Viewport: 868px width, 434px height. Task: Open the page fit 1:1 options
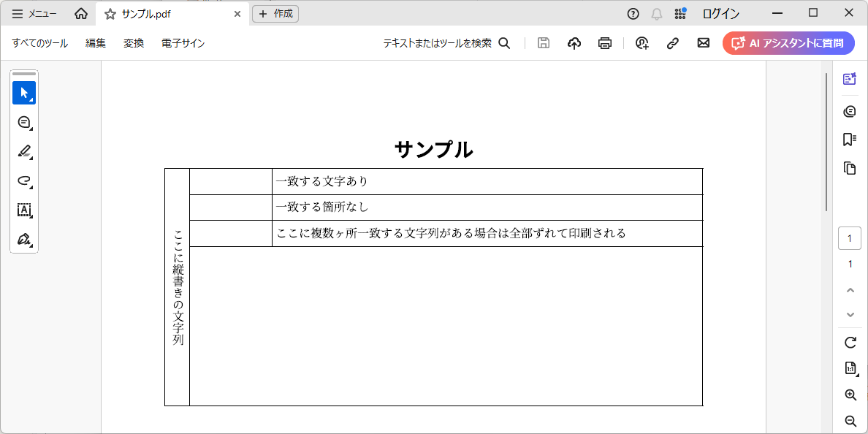pos(851,368)
